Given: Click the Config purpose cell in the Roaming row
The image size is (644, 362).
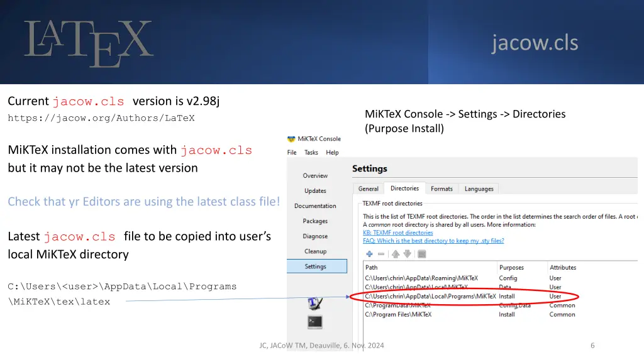Looking at the screenshot, I should [508, 278].
